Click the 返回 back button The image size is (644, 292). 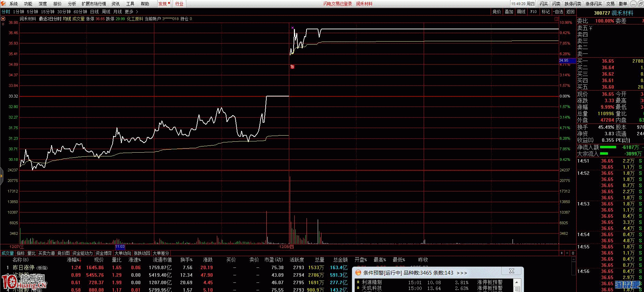(570, 12)
